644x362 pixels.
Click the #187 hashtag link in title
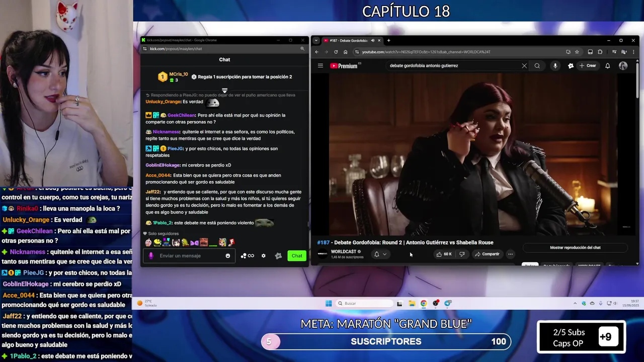click(323, 242)
